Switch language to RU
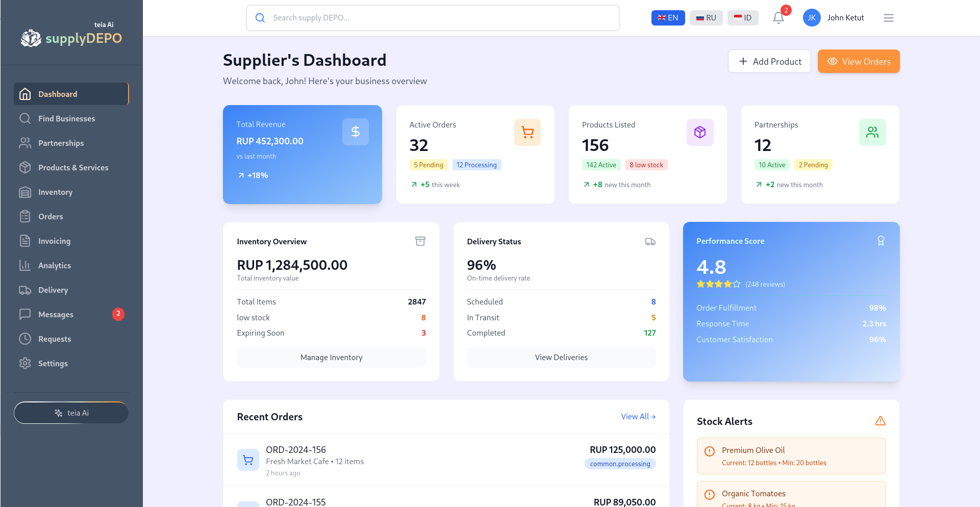 tap(706, 18)
